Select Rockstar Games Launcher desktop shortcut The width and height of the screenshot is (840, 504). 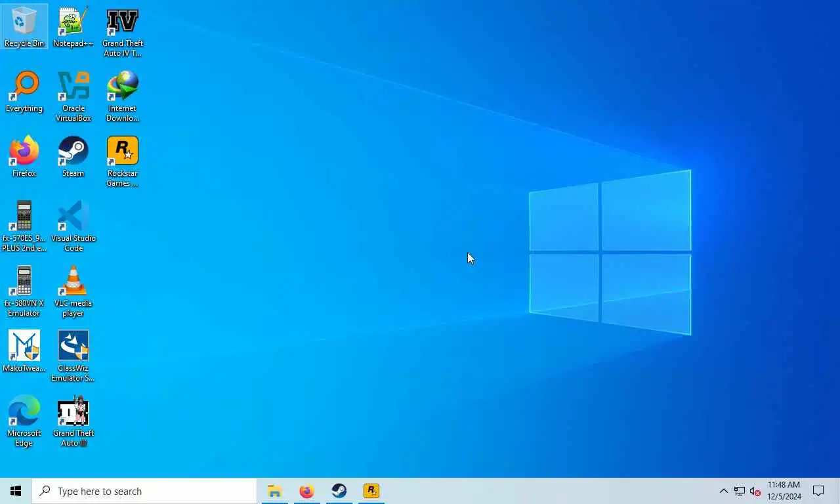(123, 161)
